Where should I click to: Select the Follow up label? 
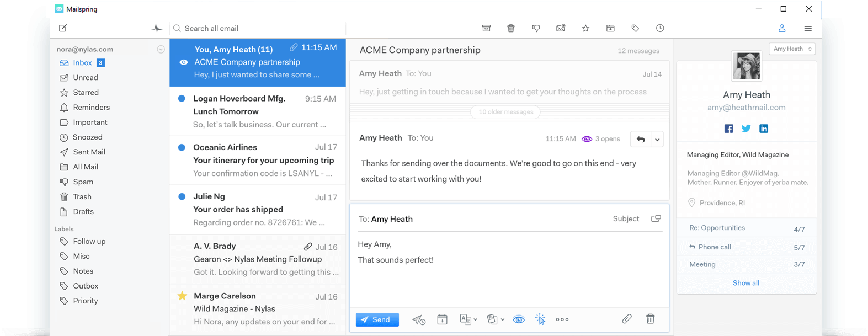click(x=89, y=242)
